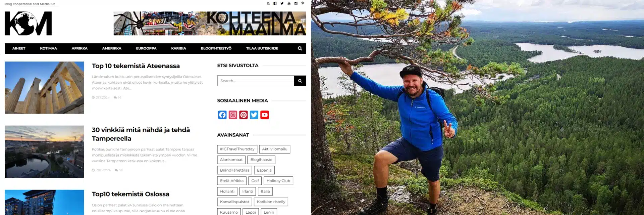Image resolution: width=644 pixels, height=215 pixels.
Task: Click the small Pinterest icon in top bar
Action: 303,3
